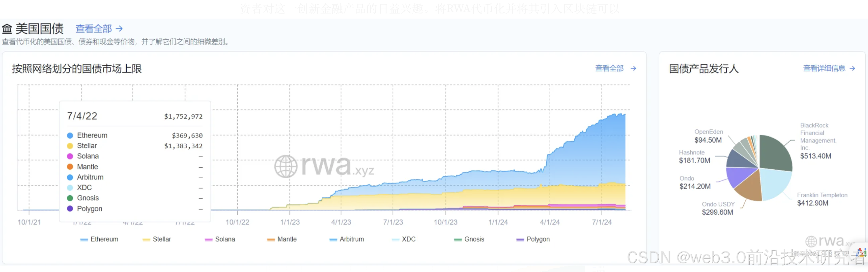Screen dimensions: 868x272
Task: Click the bank icon next to 美国国债
Action: pyautogui.click(x=7, y=29)
